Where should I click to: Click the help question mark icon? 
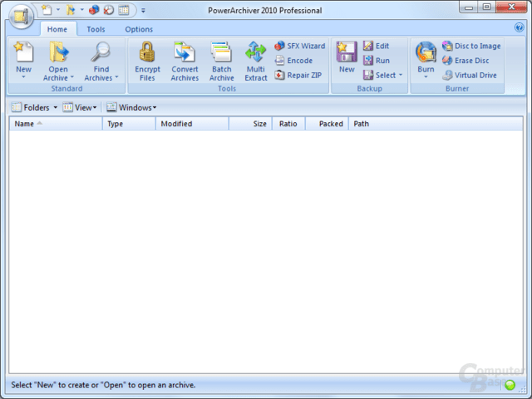[x=519, y=27]
